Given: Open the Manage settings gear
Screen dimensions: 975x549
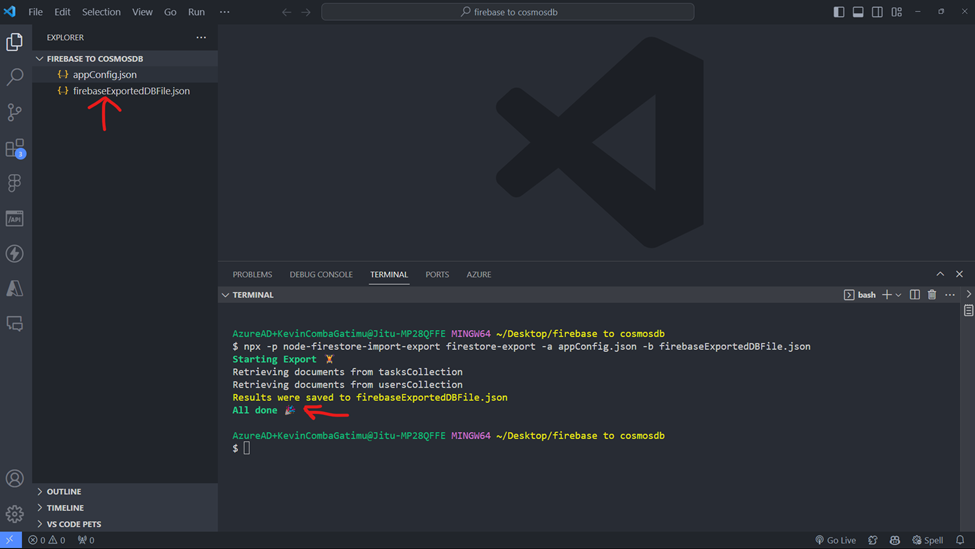Looking at the screenshot, I should click(x=15, y=514).
